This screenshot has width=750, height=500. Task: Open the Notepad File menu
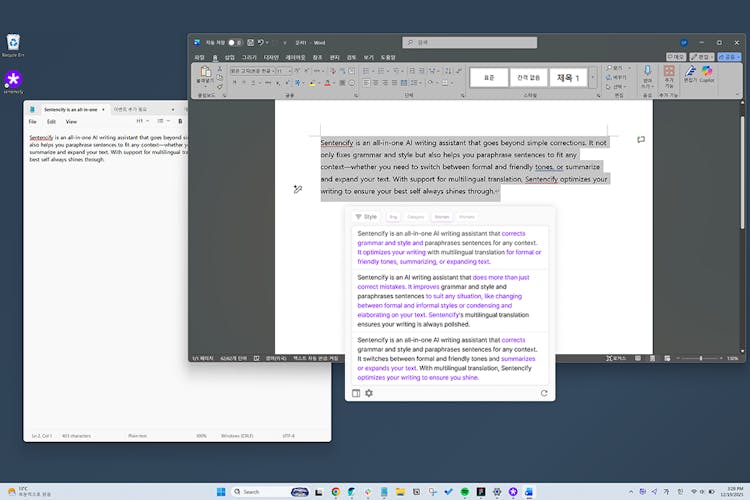click(x=34, y=121)
